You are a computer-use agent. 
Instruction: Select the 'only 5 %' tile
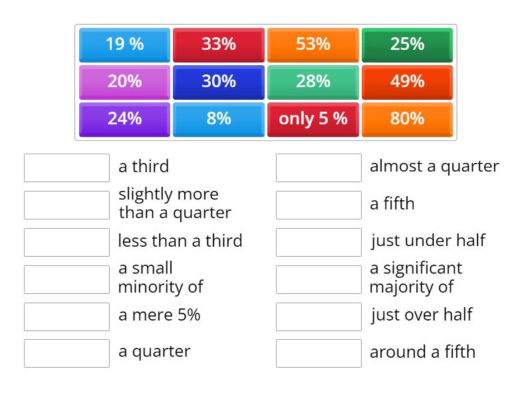tap(313, 119)
